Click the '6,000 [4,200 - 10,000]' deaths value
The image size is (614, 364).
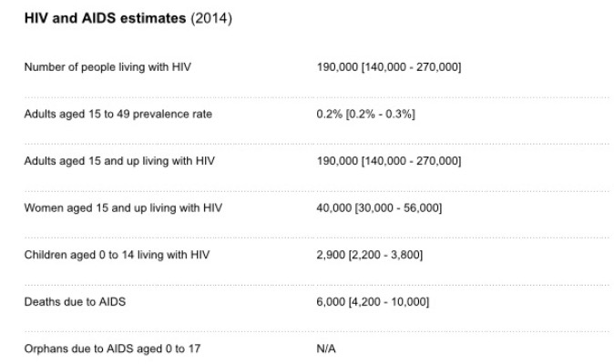click(373, 302)
